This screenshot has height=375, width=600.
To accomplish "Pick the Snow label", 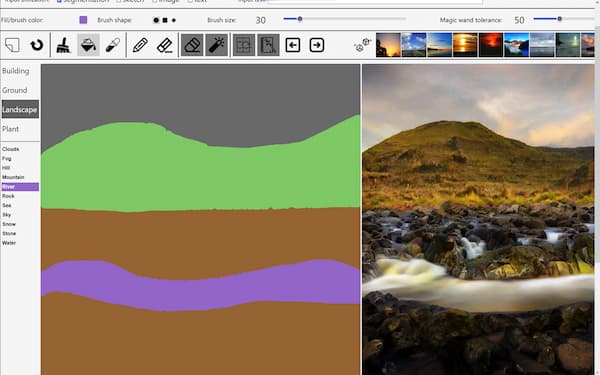I will click(x=9, y=224).
